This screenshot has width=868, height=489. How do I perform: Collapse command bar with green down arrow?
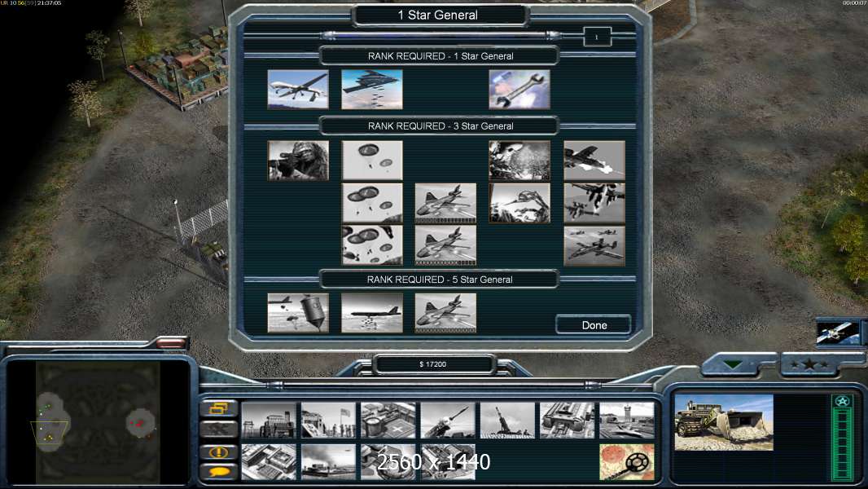733,364
